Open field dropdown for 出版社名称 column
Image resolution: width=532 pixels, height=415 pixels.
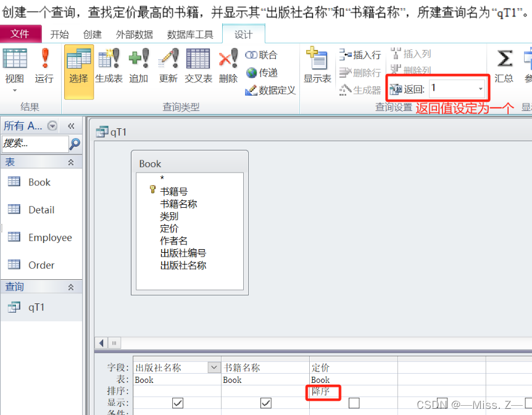click(x=214, y=367)
